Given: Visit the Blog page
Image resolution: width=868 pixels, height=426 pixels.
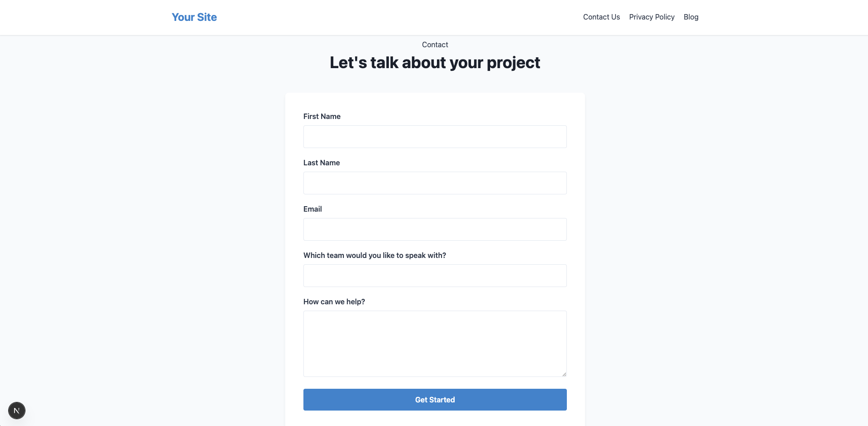Looking at the screenshot, I should 691,17.
